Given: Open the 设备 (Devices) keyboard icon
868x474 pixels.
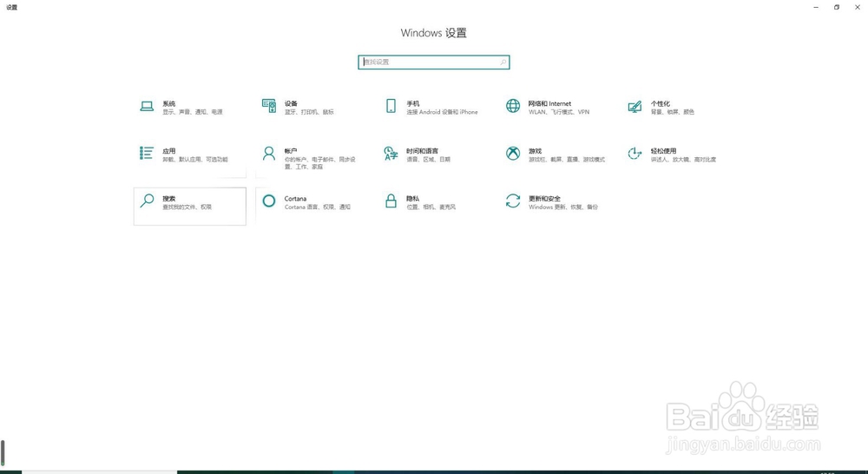Looking at the screenshot, I should [269, 106].
